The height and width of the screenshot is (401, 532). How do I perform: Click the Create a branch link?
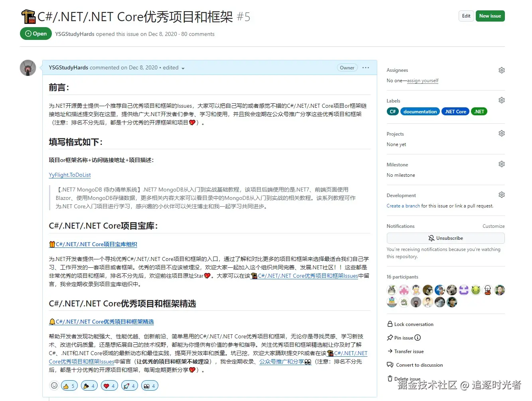point(403,206)
